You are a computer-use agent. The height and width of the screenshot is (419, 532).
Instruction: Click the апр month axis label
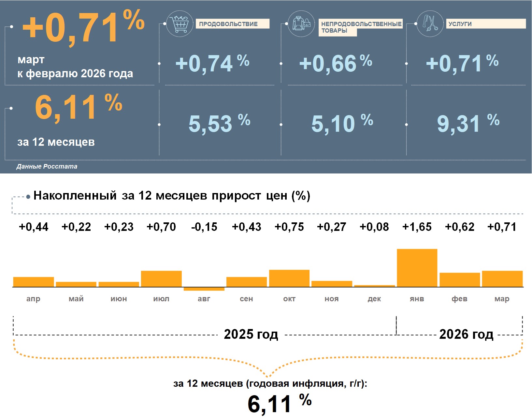click(33, 299)
